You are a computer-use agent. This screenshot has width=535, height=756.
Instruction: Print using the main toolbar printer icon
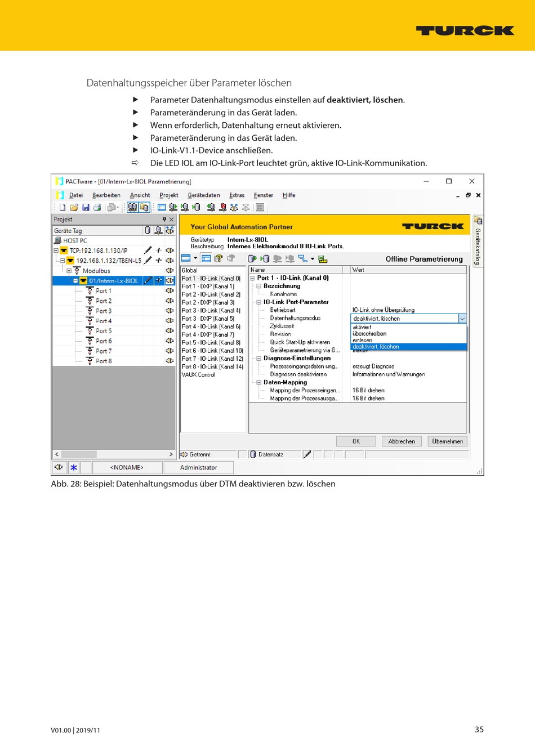coord(97,207)
